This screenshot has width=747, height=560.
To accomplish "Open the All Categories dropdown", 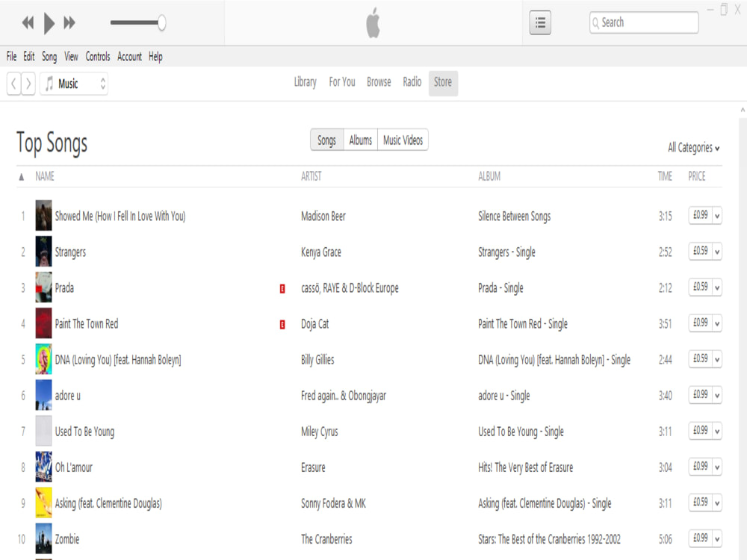I will [x=692, y=148].
